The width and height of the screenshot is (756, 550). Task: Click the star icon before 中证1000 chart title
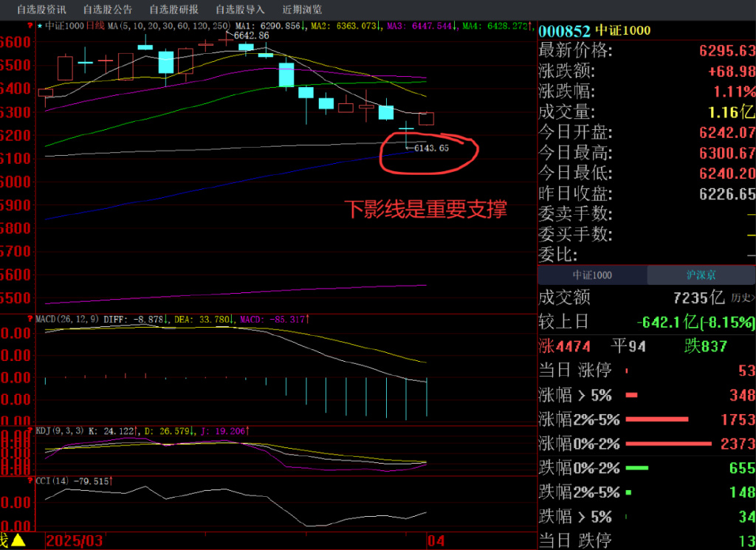point(40,26)
